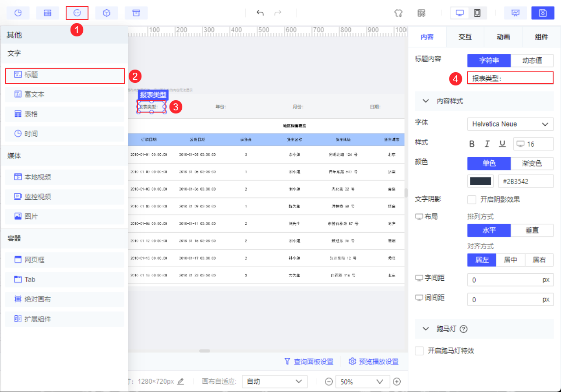This screenshot has width=561, height=392.
Task: Add a 时间 time component
Action: 65,134
